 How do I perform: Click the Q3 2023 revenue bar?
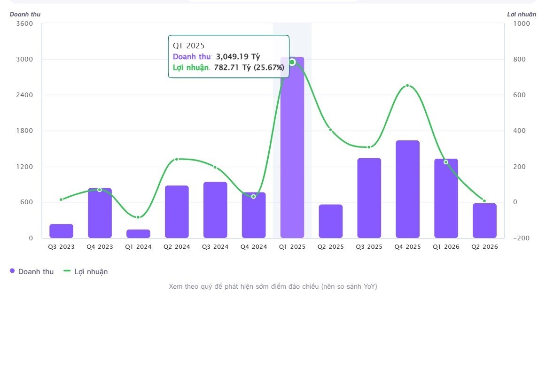(x=61, y=231)
